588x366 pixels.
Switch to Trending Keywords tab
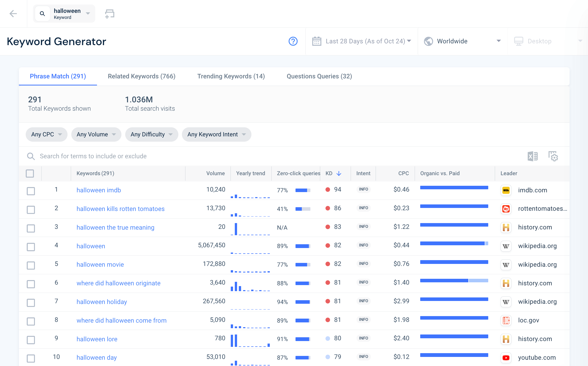[x=231, y=76]
